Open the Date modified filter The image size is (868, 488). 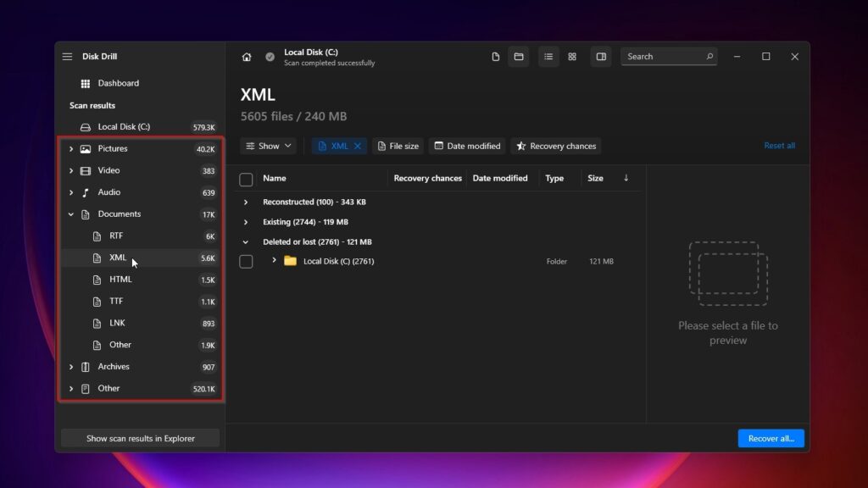click(467, 146)
